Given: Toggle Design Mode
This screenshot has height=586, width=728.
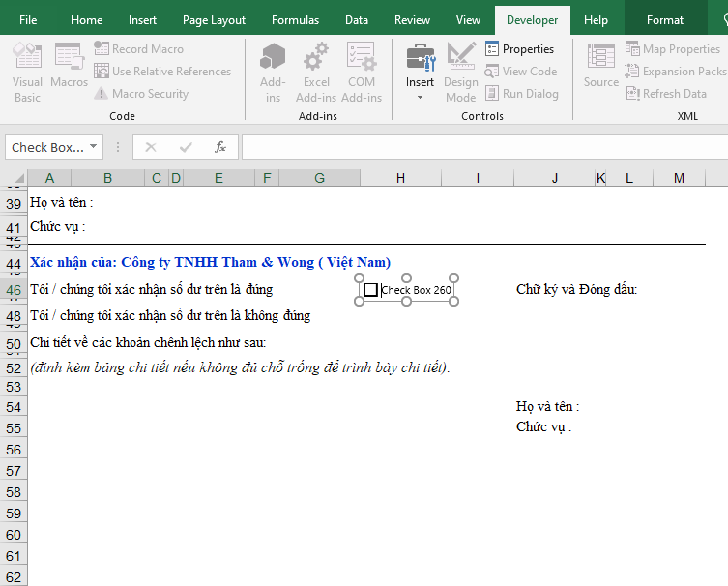Looking at the screenshot, I should (461, 72).
